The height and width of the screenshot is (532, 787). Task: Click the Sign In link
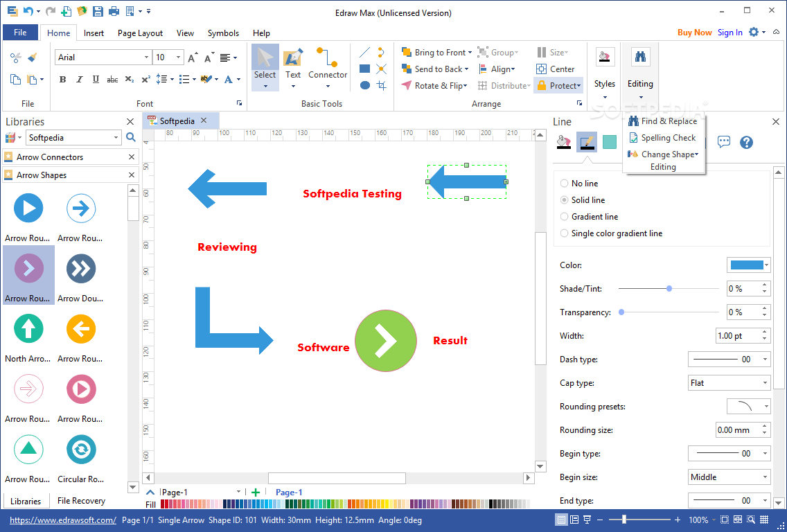729,32
